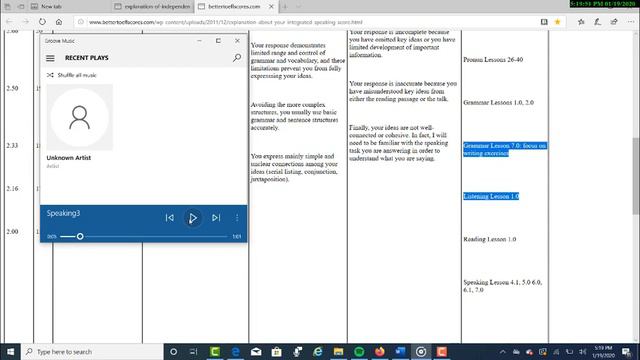Open Mail app from taskbar
The image size is (640, 360).
tap(256, 351)
